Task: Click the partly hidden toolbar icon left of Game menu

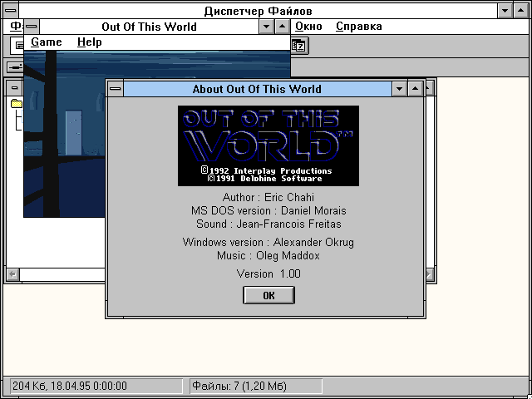Action: tap(17, 46)
